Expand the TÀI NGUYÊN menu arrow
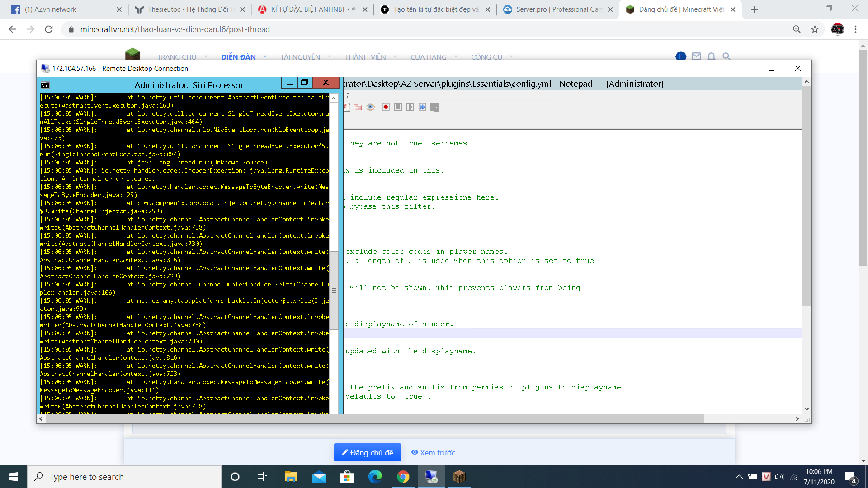 [329, 57]
